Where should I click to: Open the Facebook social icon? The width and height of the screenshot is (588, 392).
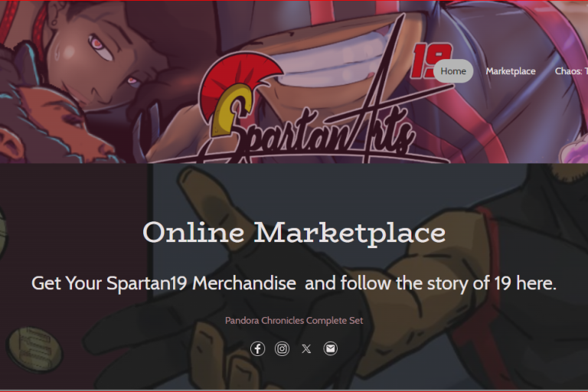257,349
